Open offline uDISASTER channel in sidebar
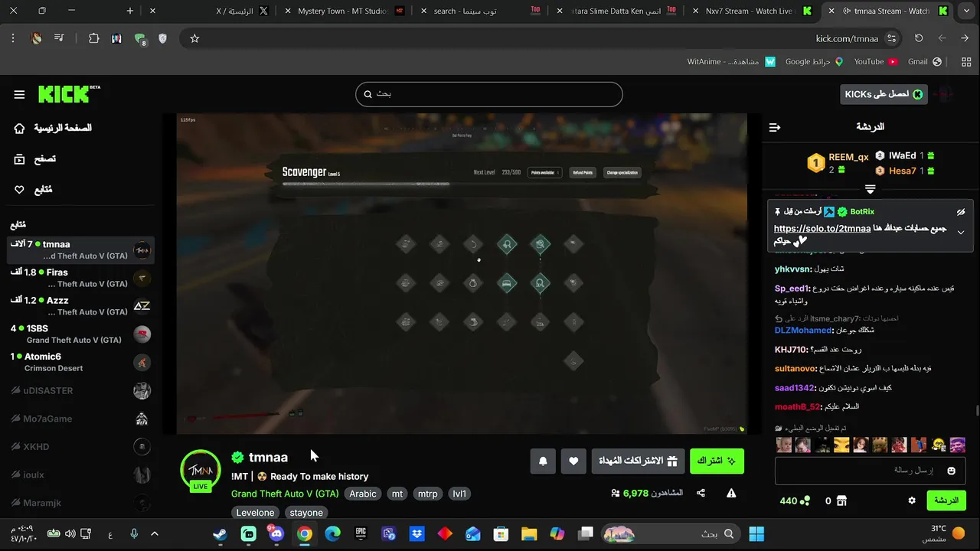Viewport: 980px width, 551px height. [x=81, y=390]
